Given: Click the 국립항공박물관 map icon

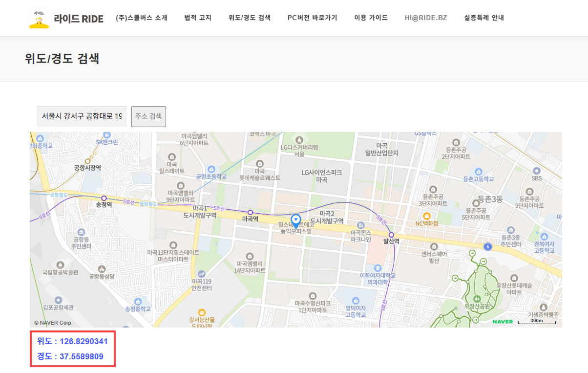Looking at the screenshot, I should [60, 264].
